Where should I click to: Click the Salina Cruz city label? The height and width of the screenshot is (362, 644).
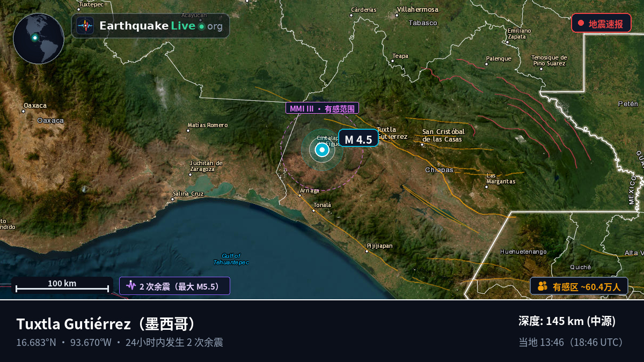tap(188, 194)
